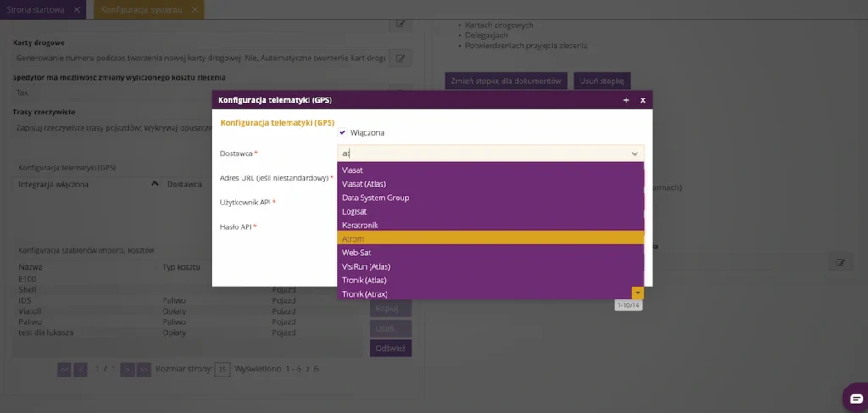Go to the next page of cost templates
This screenshot has height=413, width=868.
(128, 369)
